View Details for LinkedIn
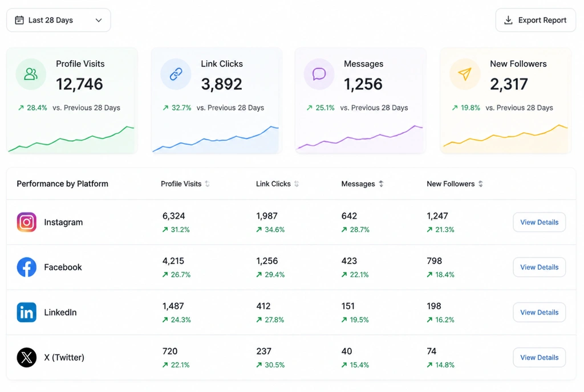The image size is (584, 392). click(x=540, y=312)
